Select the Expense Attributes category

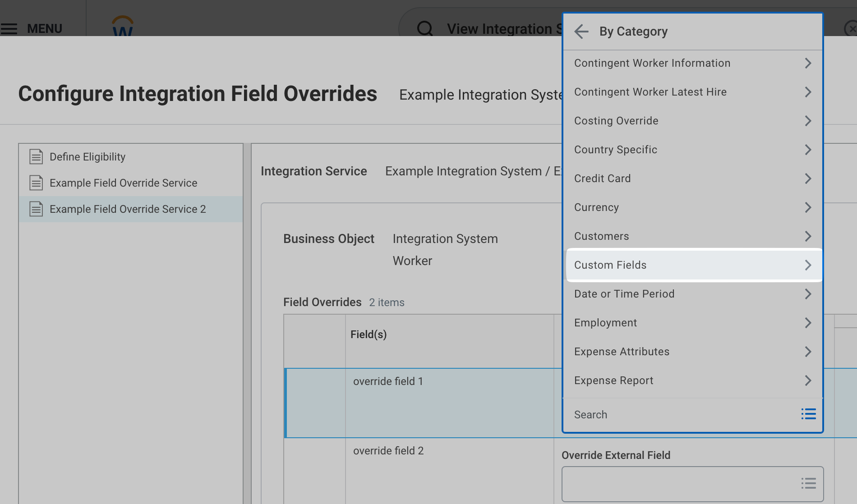(693, 352)
